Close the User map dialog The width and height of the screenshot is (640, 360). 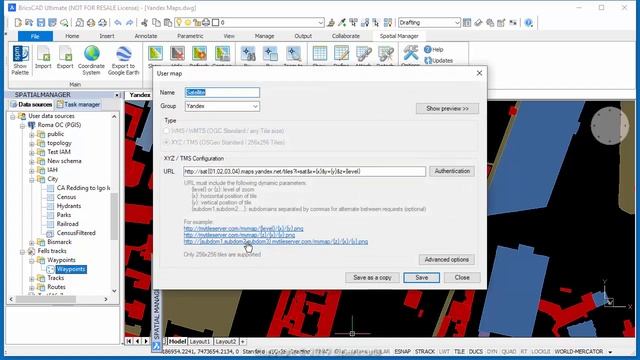coord(479,73)
